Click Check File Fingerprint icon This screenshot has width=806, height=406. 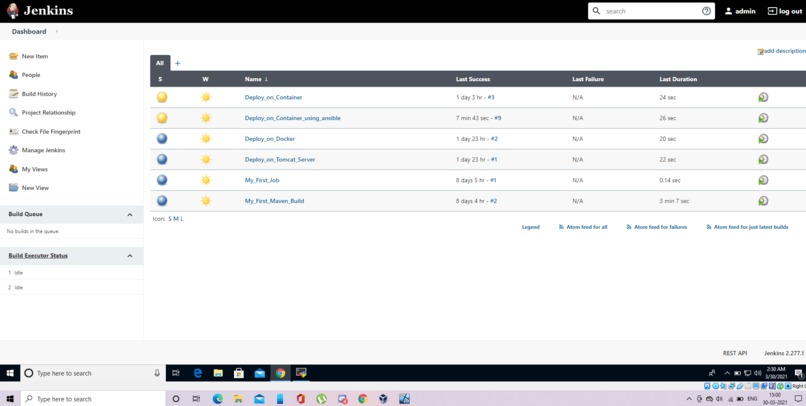pyautogui.click(x=13, y=132)
